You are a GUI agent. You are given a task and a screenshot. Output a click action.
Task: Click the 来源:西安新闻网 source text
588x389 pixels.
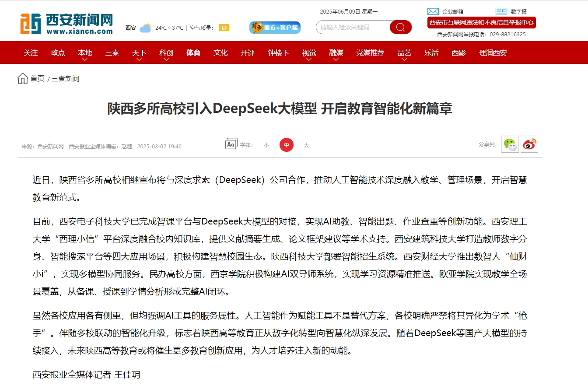[43, 146]
